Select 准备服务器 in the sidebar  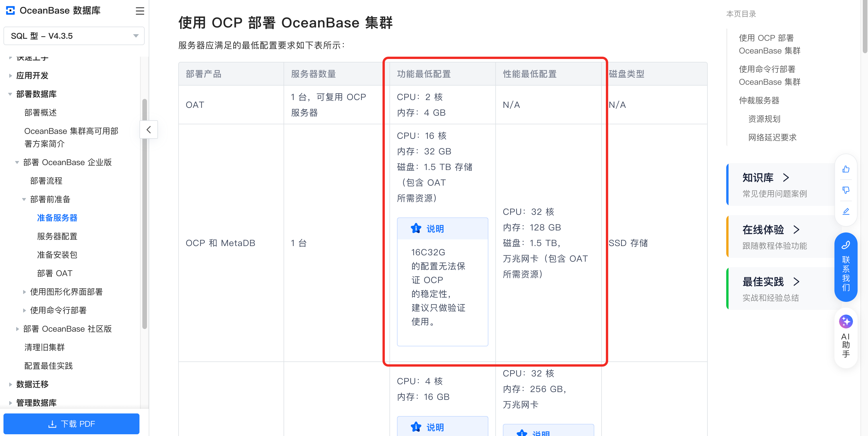(x=57, y=218)
